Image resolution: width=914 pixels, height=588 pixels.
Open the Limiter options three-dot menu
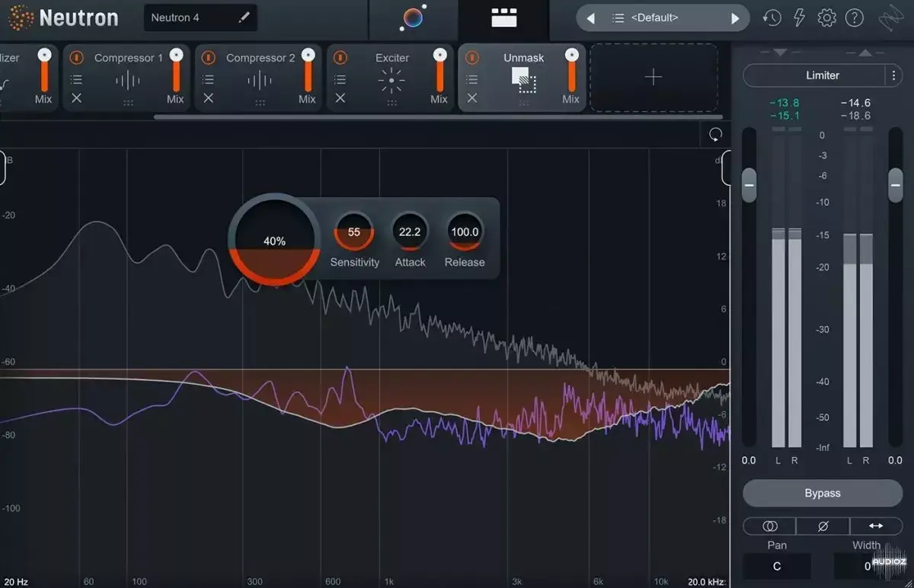tap(893, 75)
